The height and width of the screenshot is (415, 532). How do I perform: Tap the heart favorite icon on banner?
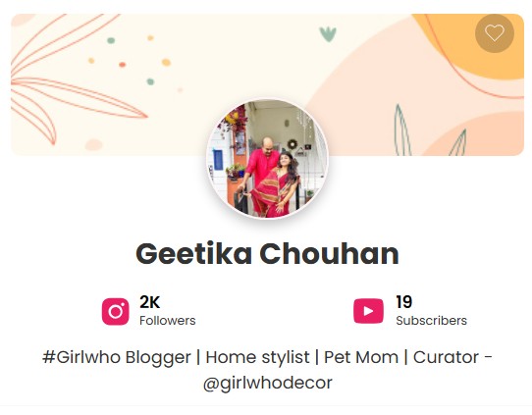[495, 33]
